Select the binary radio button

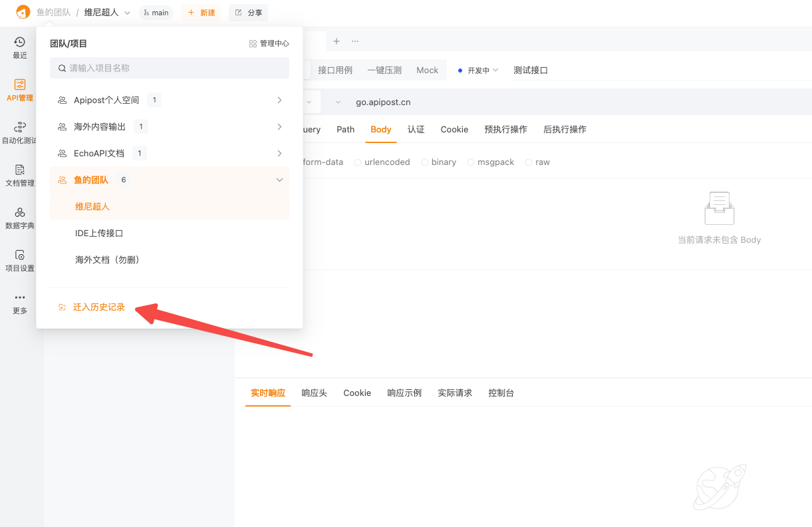tap(425, 162)
